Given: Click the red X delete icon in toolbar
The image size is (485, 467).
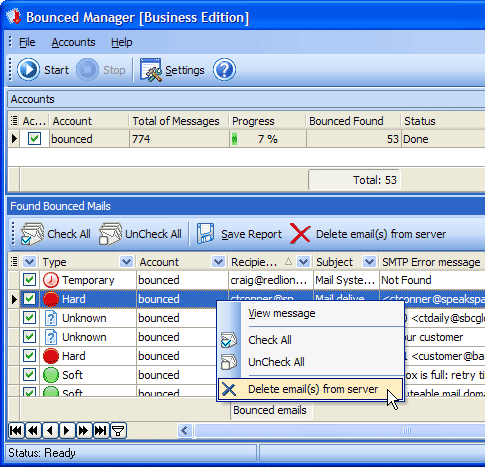Looking at the screenshot, I should (300, 234).
